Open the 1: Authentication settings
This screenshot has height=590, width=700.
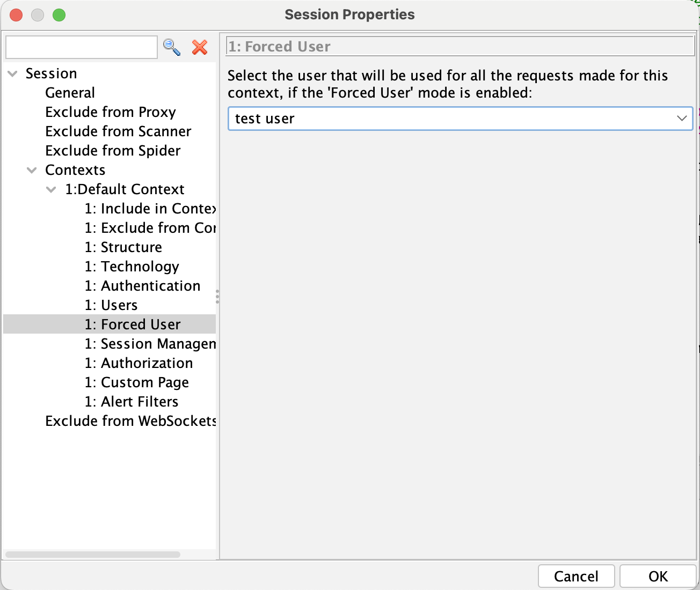coord(143,286)
